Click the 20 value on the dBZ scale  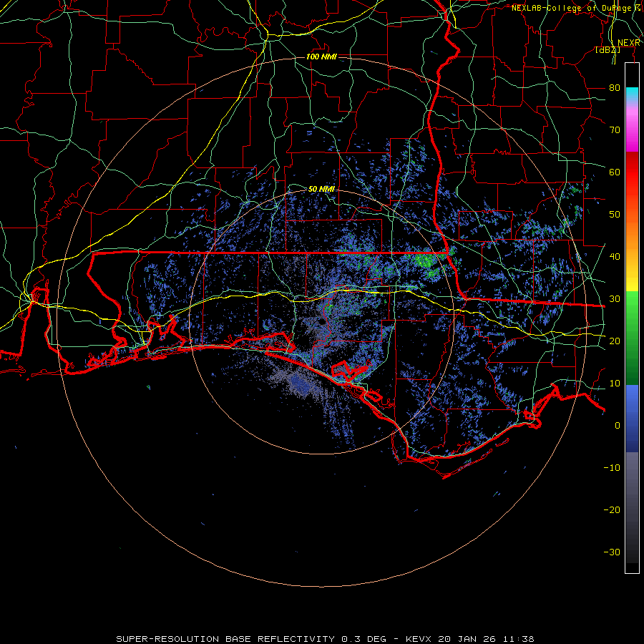coord(615,341)
